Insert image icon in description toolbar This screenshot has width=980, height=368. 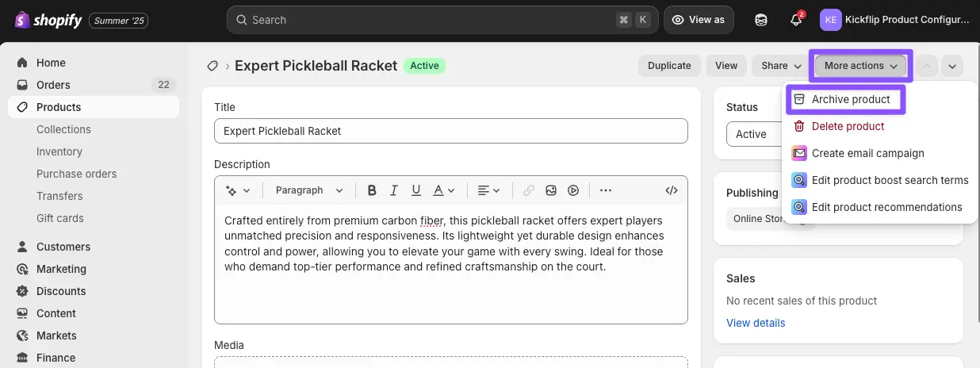coord(551,190)
